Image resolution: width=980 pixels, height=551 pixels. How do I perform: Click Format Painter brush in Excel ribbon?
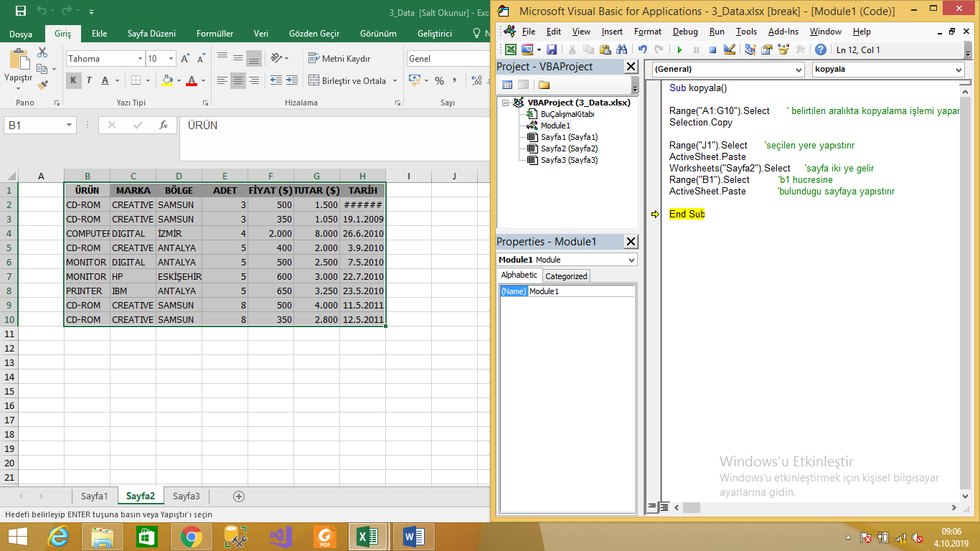pos(42,85)
